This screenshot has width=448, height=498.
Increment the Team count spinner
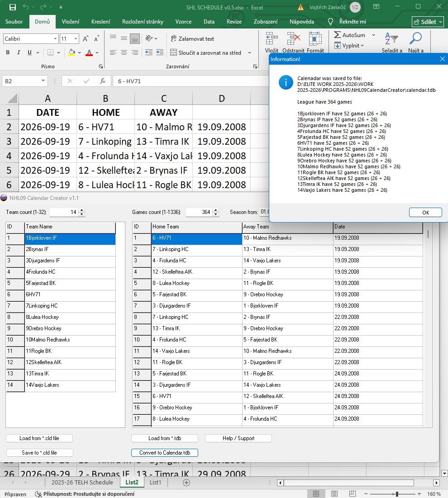tap(81, 210)
